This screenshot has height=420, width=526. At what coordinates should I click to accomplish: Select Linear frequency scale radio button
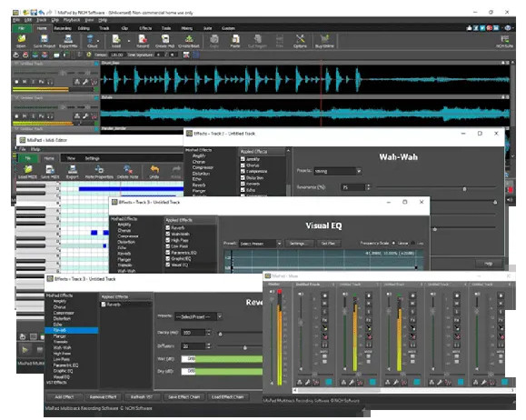(394, 243)
